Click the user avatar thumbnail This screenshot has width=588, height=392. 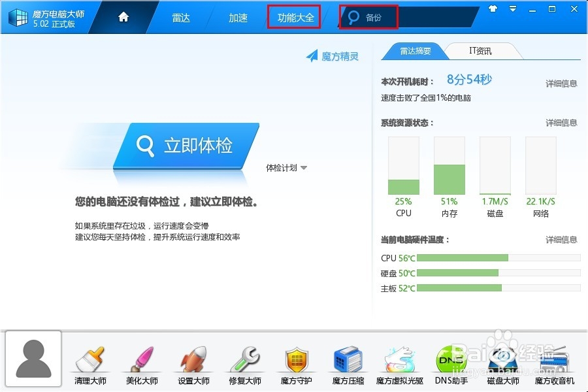(x=33, y=359)
